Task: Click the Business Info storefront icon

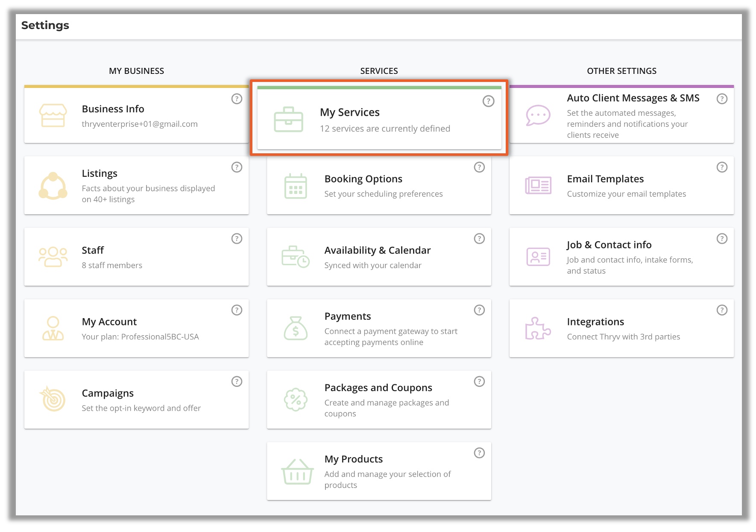Action: pyautogui.click(x=53, y=115)
